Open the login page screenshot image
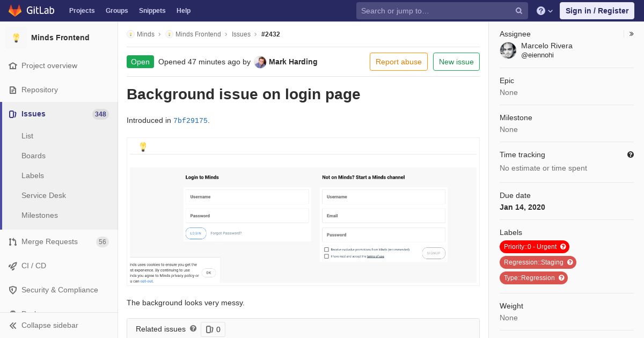This screenshot has height=338, width=644. pos(303,211)
